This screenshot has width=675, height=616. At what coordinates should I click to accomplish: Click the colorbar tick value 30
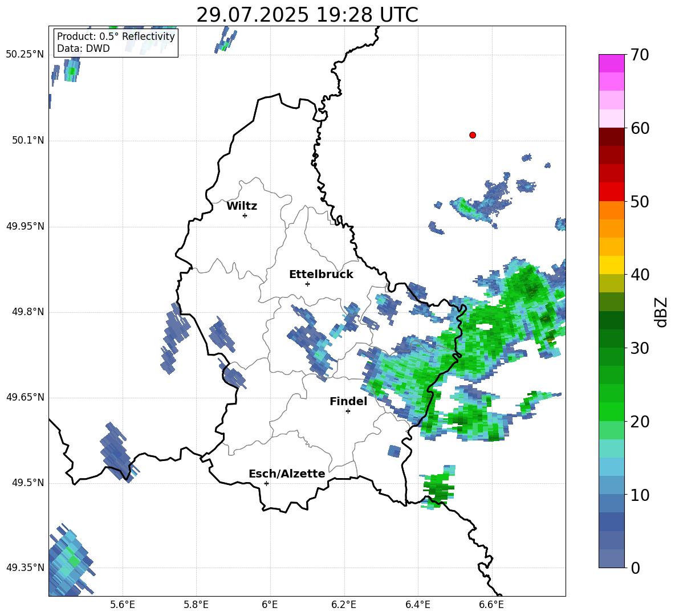click(x=640, y=348)
